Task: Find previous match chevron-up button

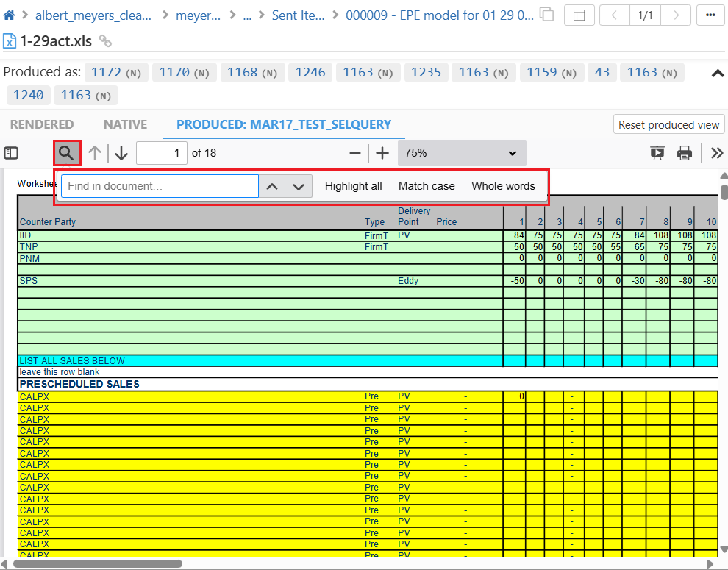Action: pyautogui.click(x=272, y=186)
